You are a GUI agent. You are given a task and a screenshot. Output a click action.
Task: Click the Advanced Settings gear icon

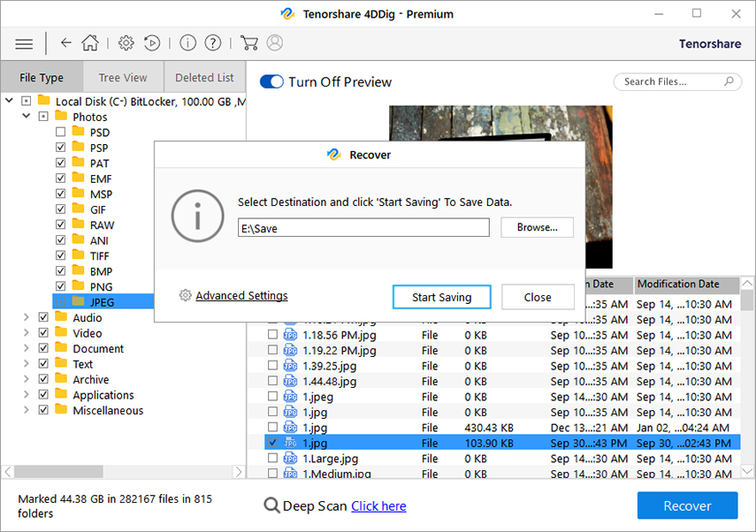coord(185,295)
